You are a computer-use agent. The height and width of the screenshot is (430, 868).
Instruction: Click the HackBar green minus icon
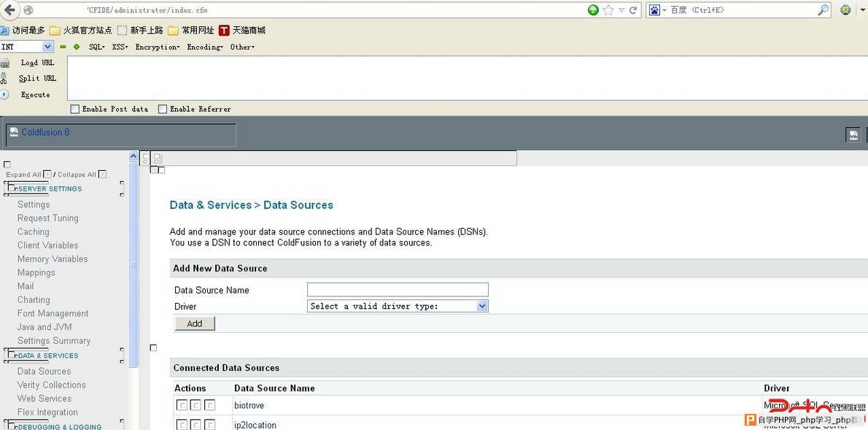point(63,47)
